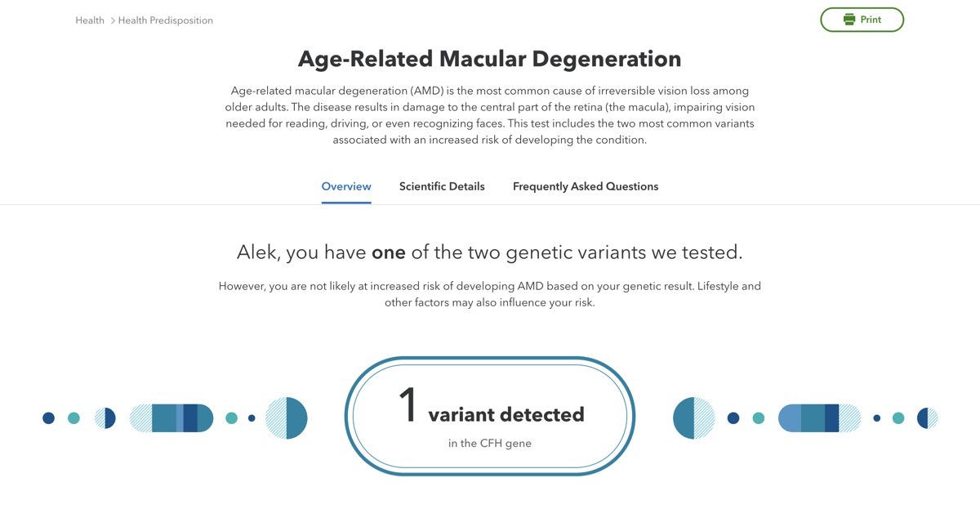Click the Print button
The height and width of the screenshot is (518, 980).
(862, 19)
